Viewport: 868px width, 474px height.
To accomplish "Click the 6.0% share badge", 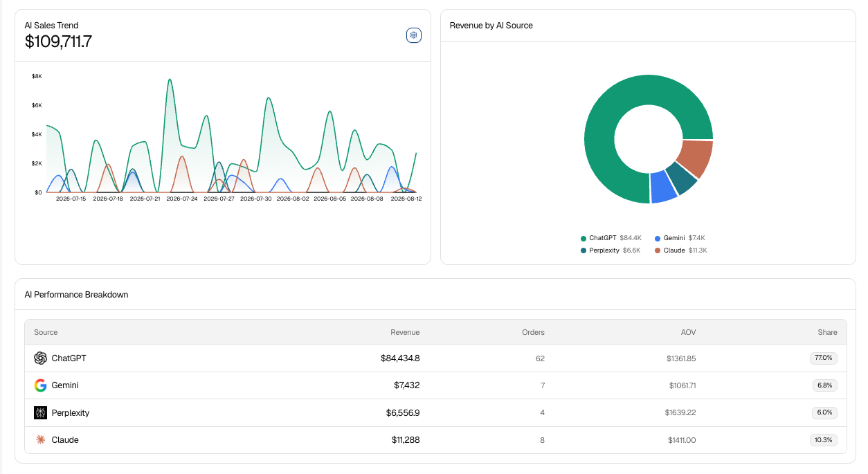I will [x=825, y=413].
